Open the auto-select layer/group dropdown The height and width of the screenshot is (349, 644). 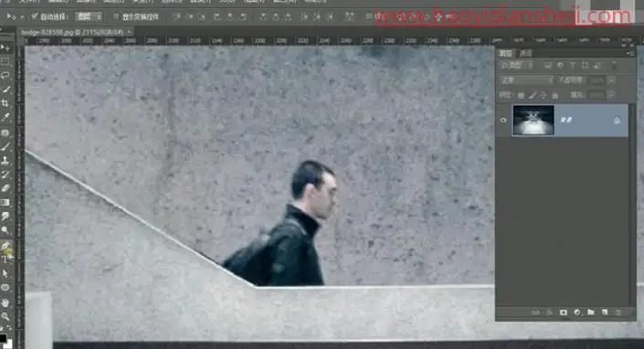pyautogui.click(x=89, y=16)
